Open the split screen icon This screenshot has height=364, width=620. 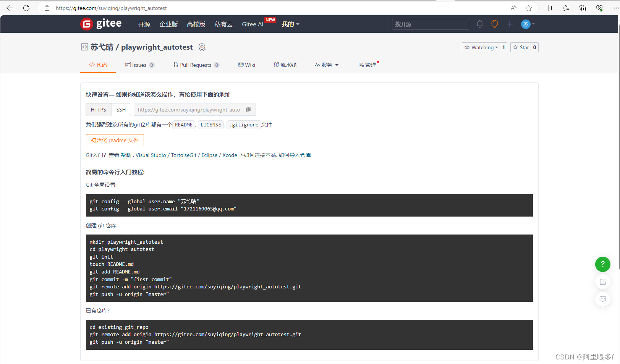tap(549, 8)
